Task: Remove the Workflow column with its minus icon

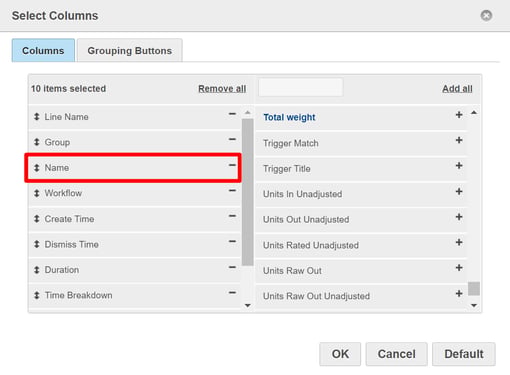Action: click(232, 191)
